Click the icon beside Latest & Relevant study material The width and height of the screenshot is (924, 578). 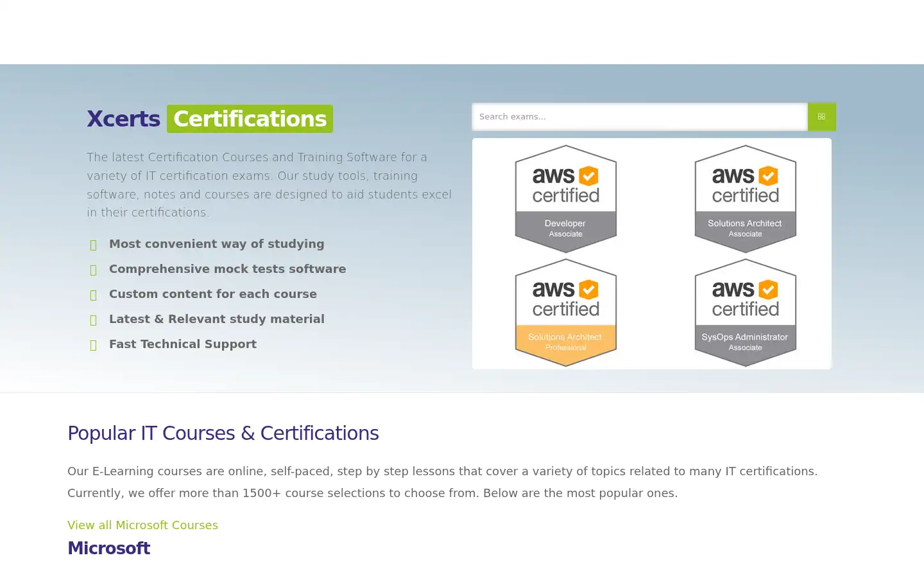pos(93,320)
